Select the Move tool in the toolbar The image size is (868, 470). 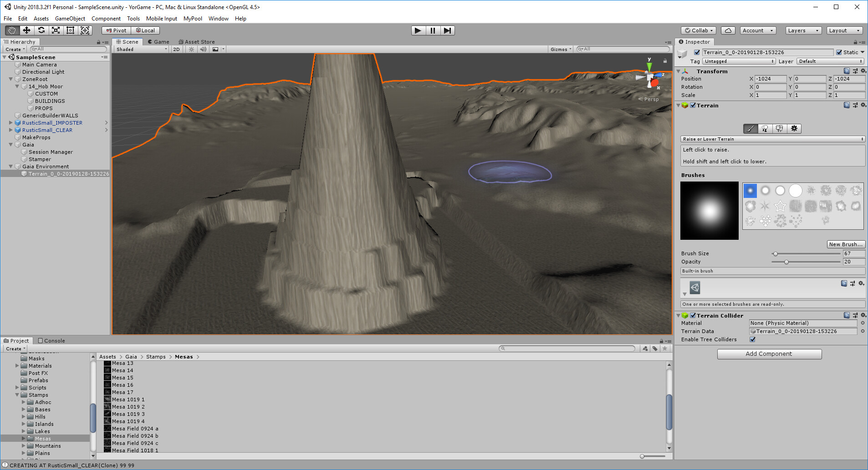tap(27, 30)
